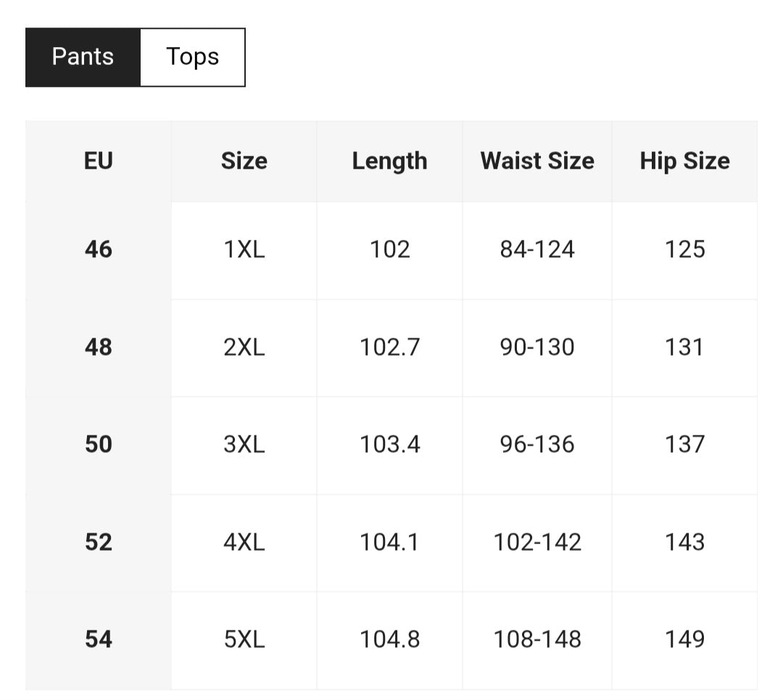Open the Tops size tab
The image size is (783, 700).
coord(192,57)
